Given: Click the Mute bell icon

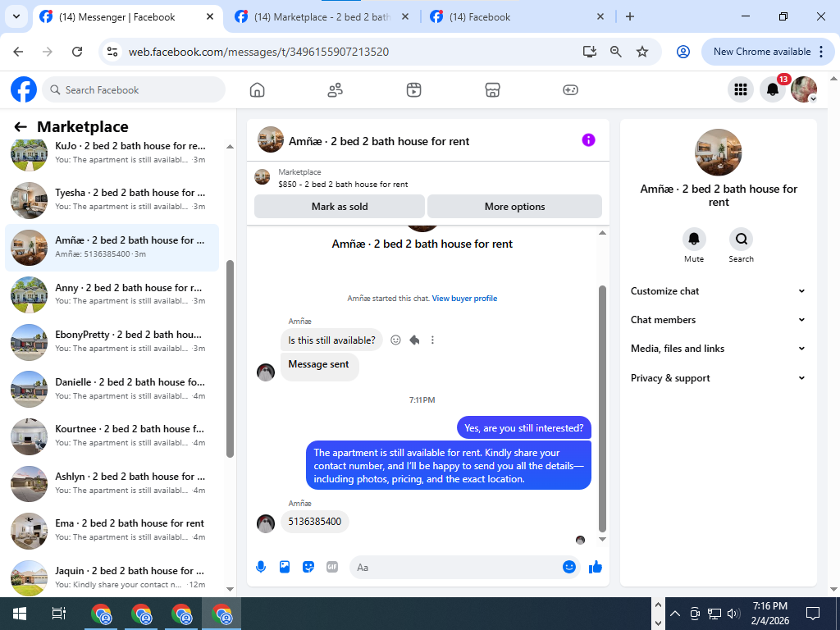Looking at the screenshot, I should coord(694,239).
